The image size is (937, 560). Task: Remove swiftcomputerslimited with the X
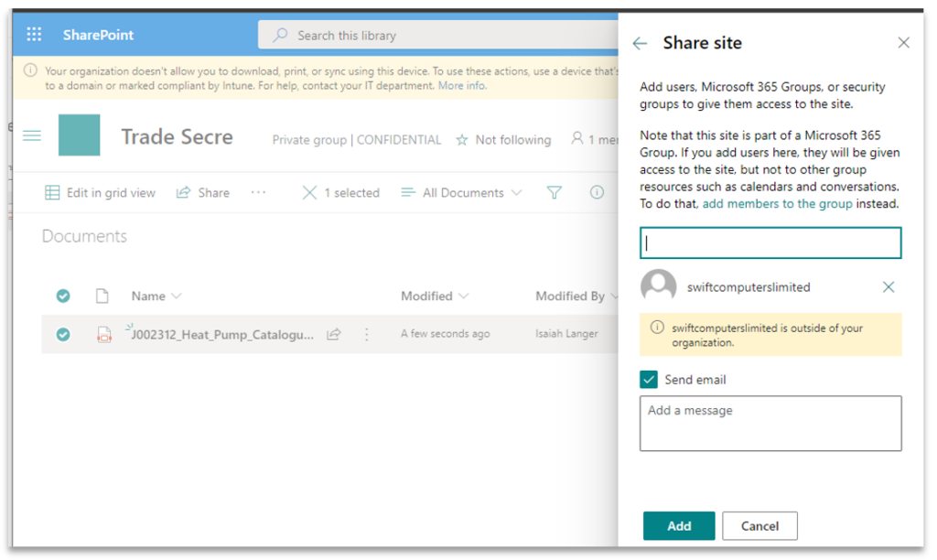889,287
